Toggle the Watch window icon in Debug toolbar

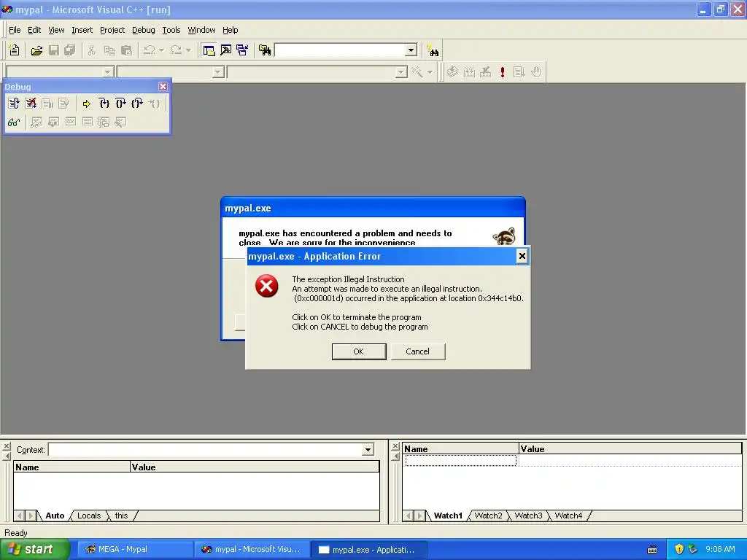[x=36, y=122]
